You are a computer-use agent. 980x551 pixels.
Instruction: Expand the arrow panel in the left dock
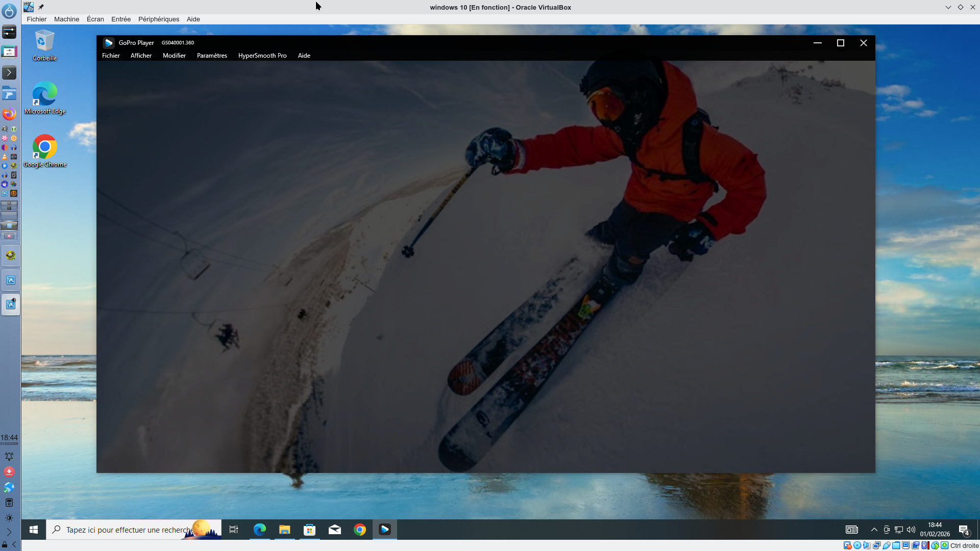(x=9, y=72)
